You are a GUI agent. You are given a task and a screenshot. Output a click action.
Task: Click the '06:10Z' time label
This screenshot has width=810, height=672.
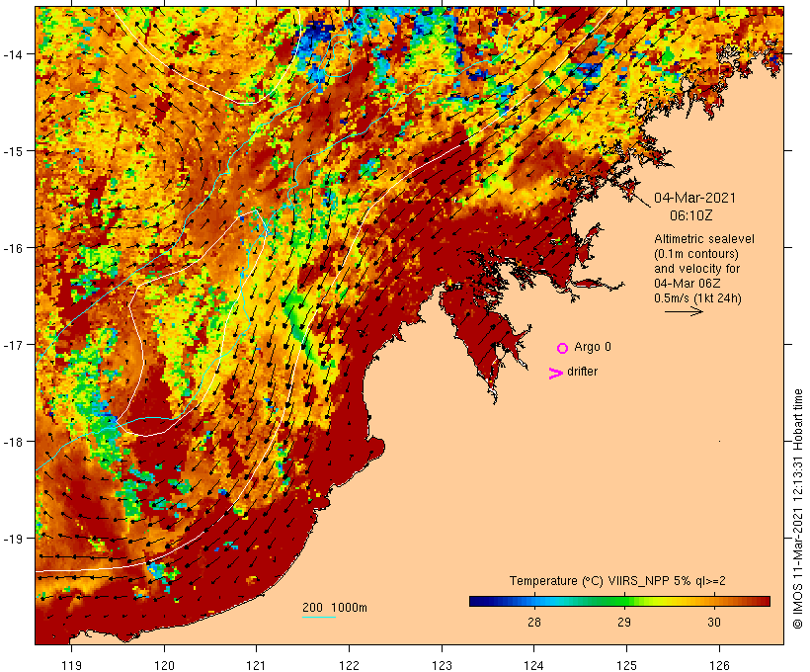point(691,215)
